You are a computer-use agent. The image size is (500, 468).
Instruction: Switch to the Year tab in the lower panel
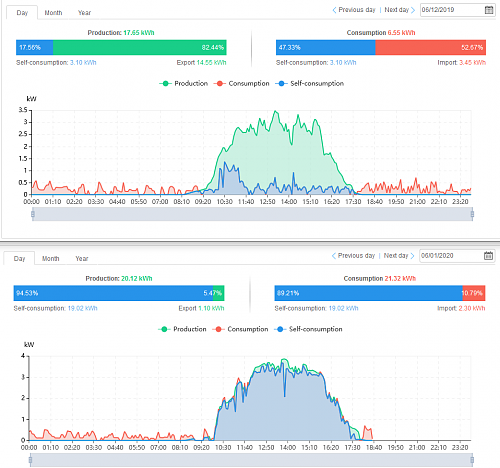82,258
